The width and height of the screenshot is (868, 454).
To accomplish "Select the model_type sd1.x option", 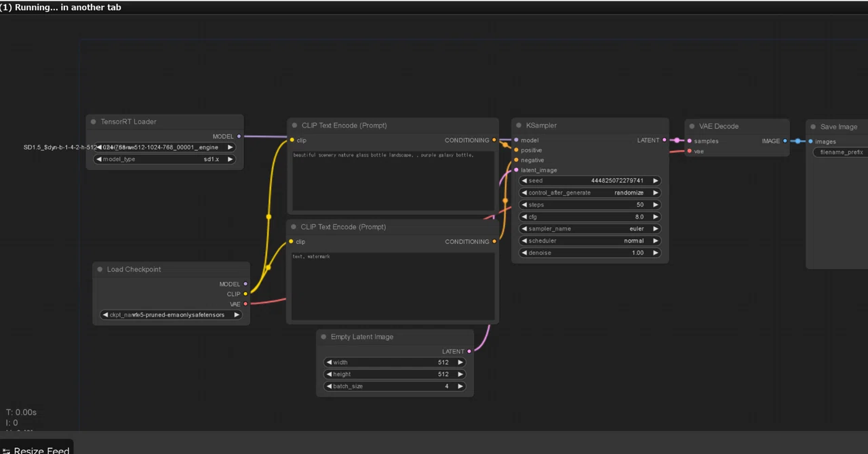I will pos(165,159).
